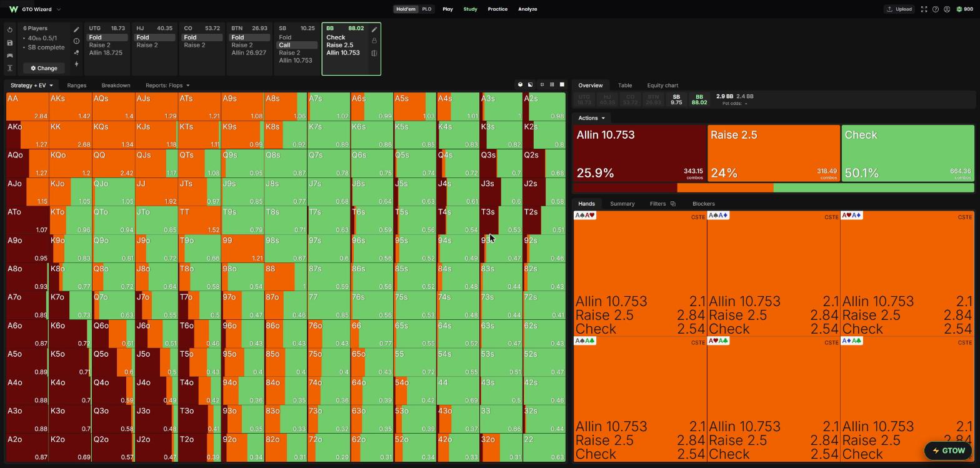This screenshot has height=468, width=980.
Task: Open the Analyze section
Action: (527, 9)
